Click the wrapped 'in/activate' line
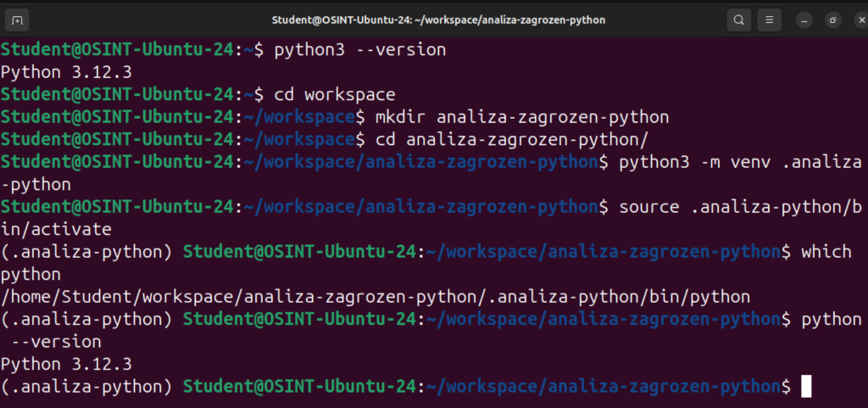The height and width of the screenshot is (408, 868). tap(56, 230)
